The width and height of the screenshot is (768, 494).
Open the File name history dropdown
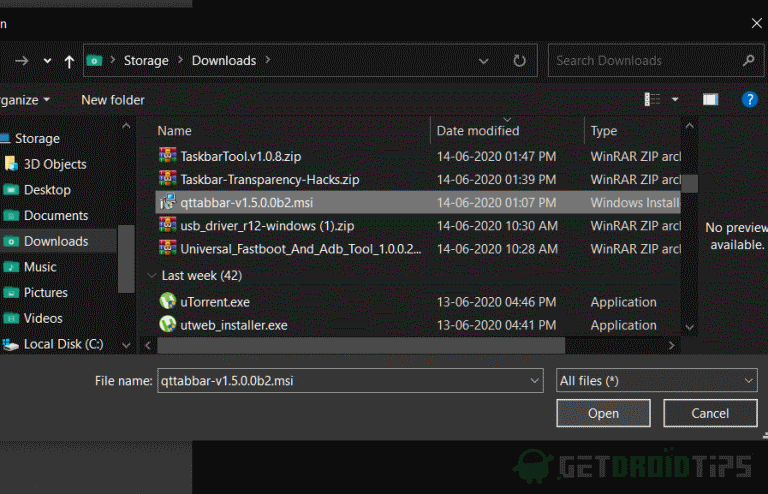(x=532, y=381)
